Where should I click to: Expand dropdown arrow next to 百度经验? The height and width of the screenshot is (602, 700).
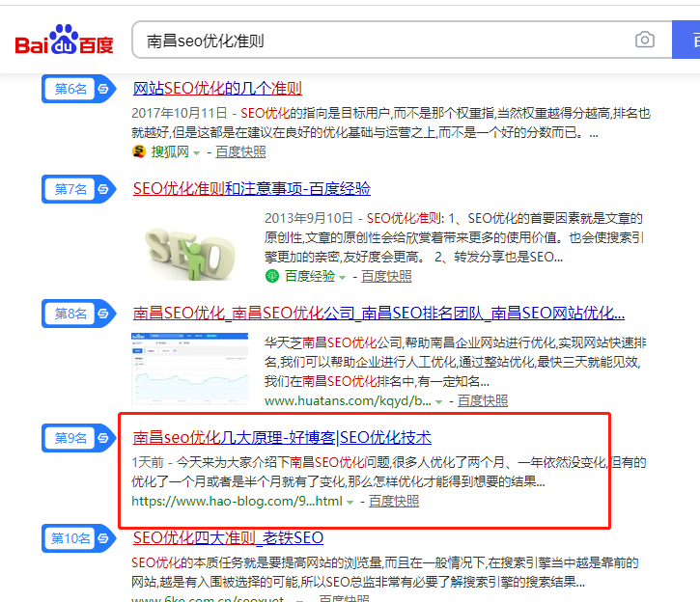click(342, 278)
